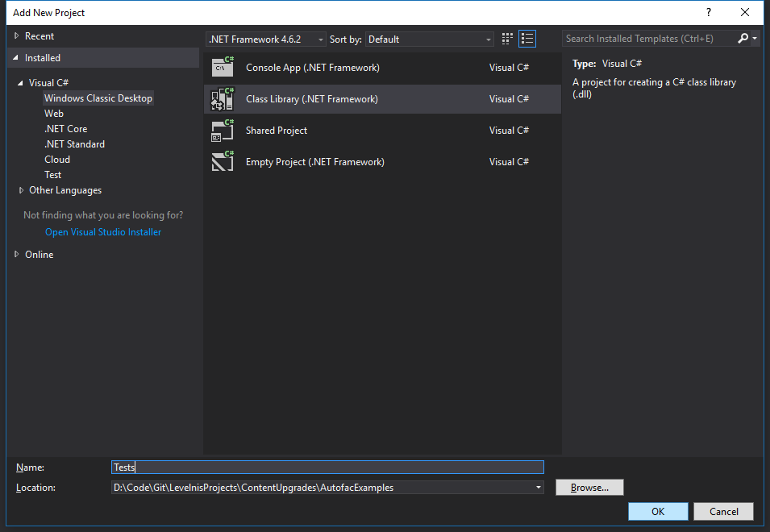This screenshot has width=770, height=532.
Task: Open the Location path dropdown arrow
Action: (539, 488)
